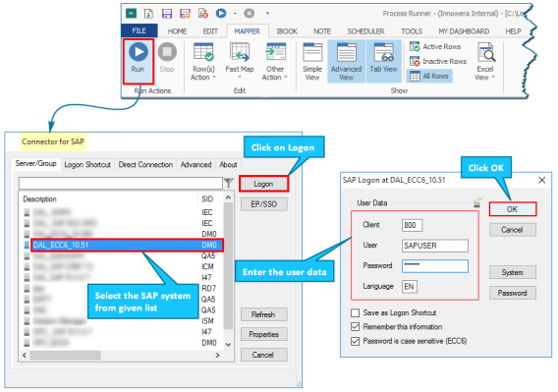Viewport: 558px width, 392px height.
Task: Click Refresh in Connector for SAP
Action: (263, 314)
